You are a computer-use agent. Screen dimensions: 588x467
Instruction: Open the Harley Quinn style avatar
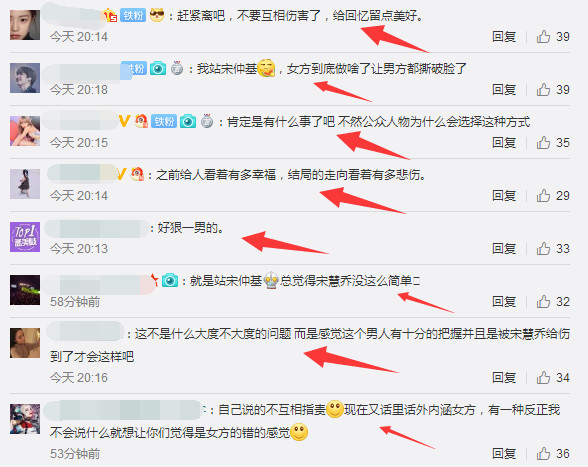coord(25,419)
